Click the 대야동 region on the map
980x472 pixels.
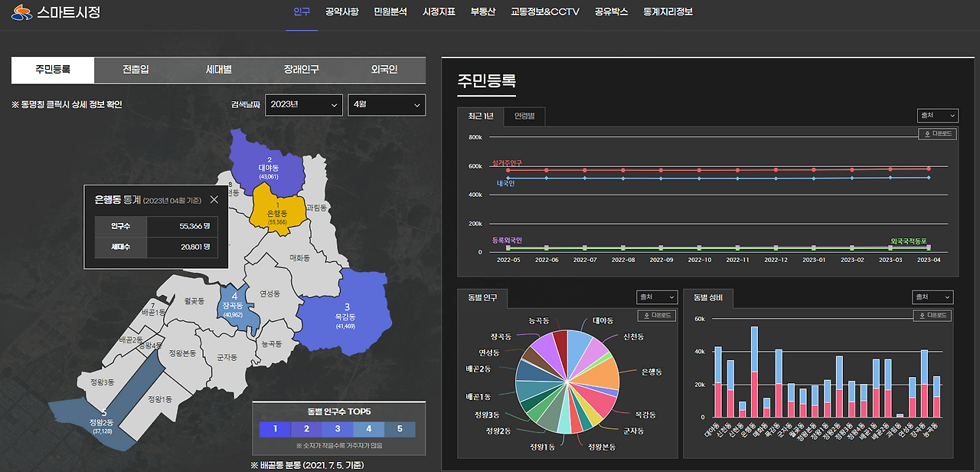tap(268, 165)
